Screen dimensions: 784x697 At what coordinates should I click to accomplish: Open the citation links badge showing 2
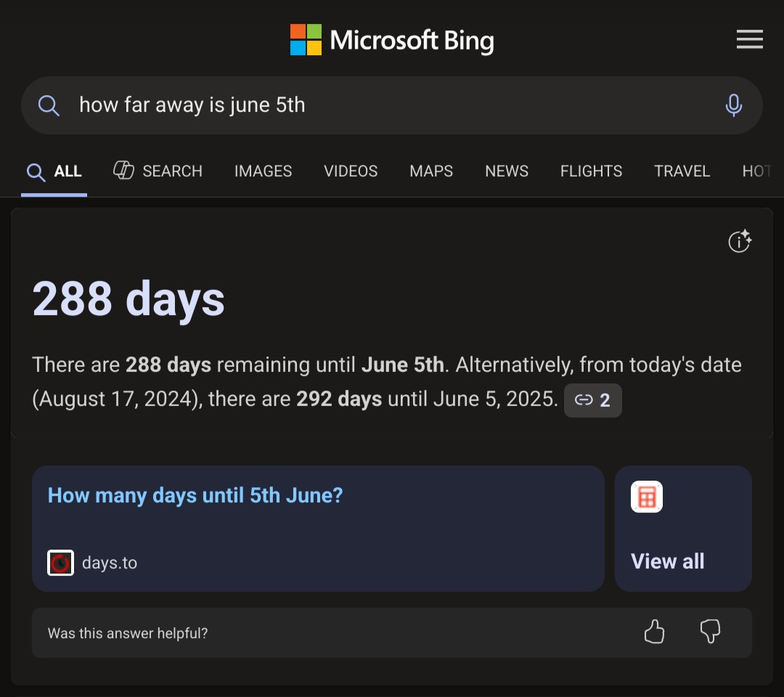tap(592, 400)
